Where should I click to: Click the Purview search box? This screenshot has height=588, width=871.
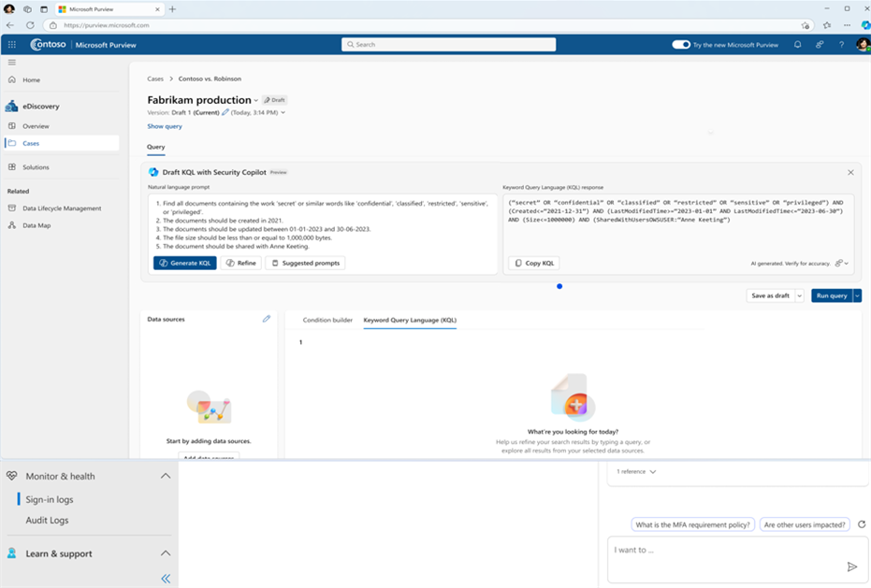click(x=448, y=45)
